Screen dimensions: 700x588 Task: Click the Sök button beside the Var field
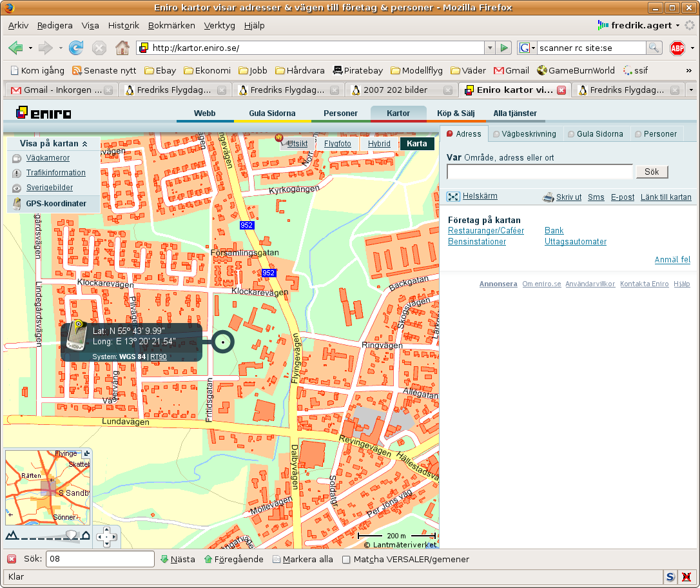(x=652, y=172)
